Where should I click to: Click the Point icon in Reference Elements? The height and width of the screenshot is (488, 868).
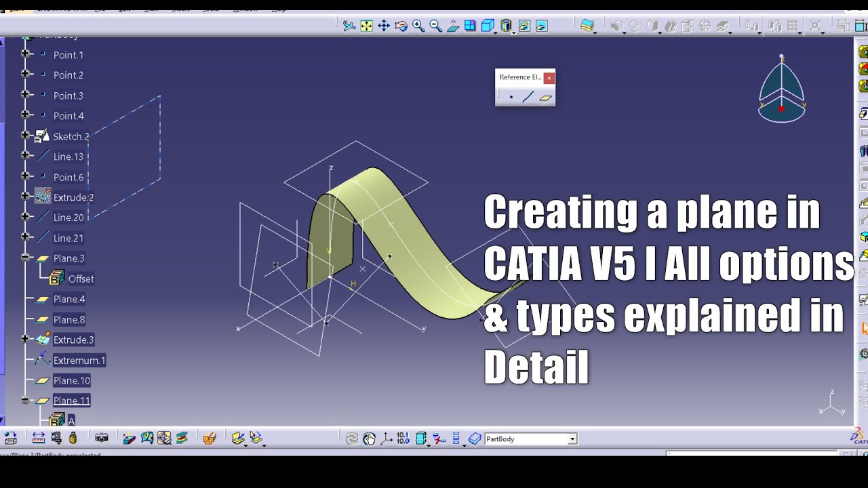511,97
